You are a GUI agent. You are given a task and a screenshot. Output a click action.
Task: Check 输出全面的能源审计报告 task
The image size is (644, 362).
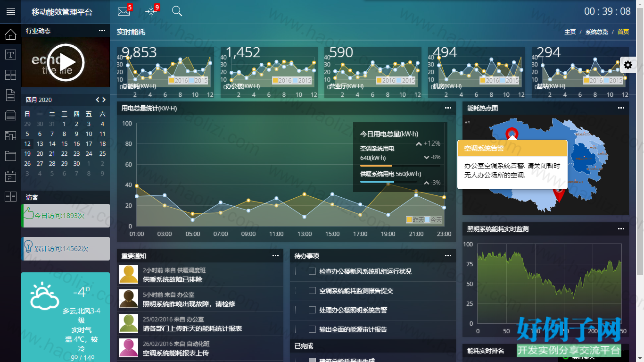[312, 329]
